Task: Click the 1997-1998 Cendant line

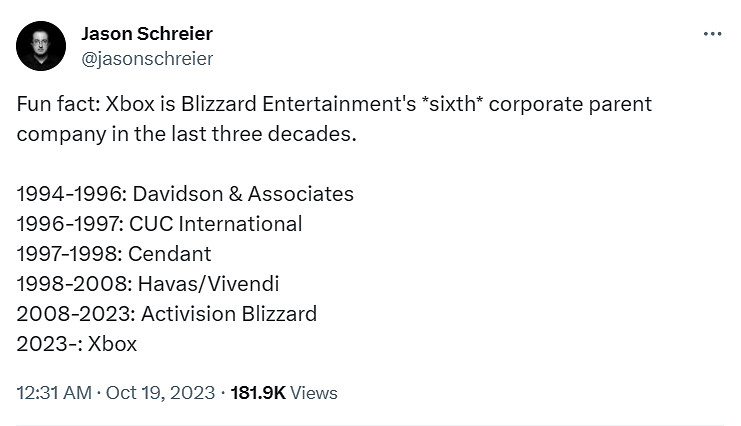Action: click(x=114, y=253)
